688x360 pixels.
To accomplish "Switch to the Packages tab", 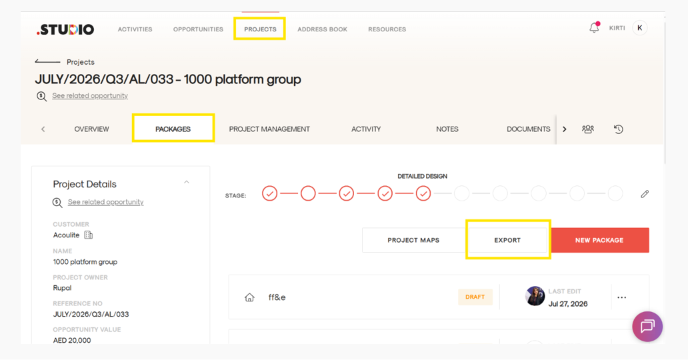I will pos(173,129).
